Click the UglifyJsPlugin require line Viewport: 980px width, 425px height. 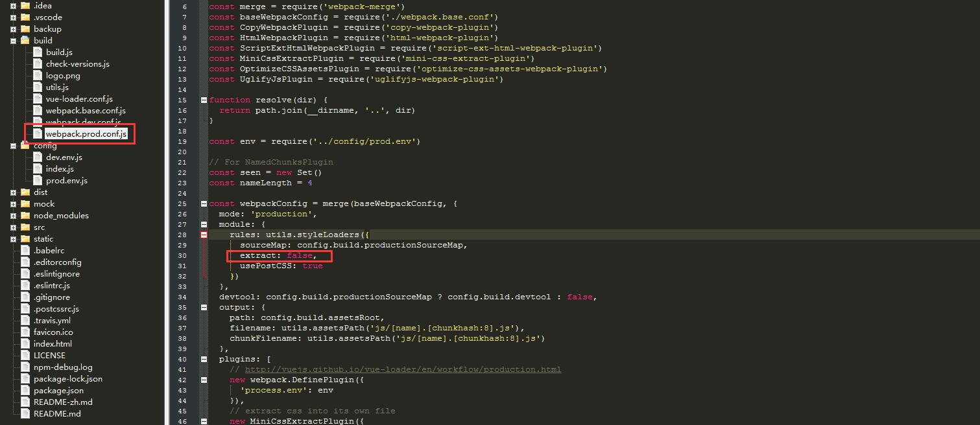(356, 79)
